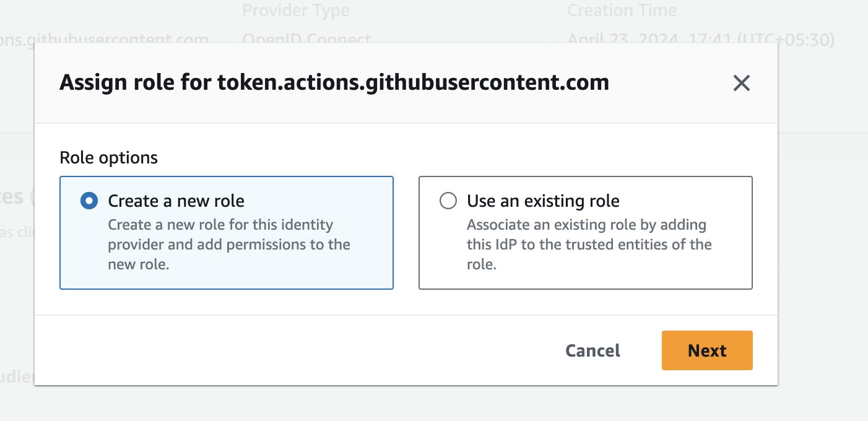Click the dimmed "Creation Time" label
Screen dimensions: 868x421
pos(622,11)
